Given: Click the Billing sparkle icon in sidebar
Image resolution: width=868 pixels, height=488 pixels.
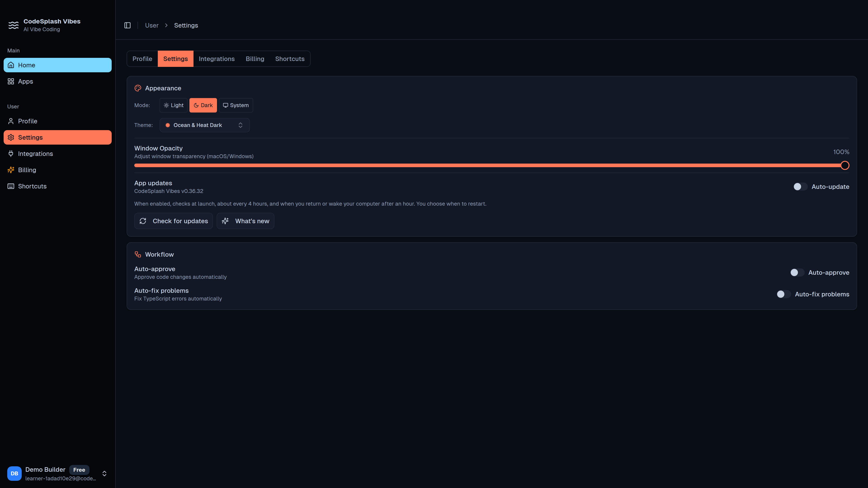Looking at the screenshot, I should pyautogui.click(x=11, y=170).
